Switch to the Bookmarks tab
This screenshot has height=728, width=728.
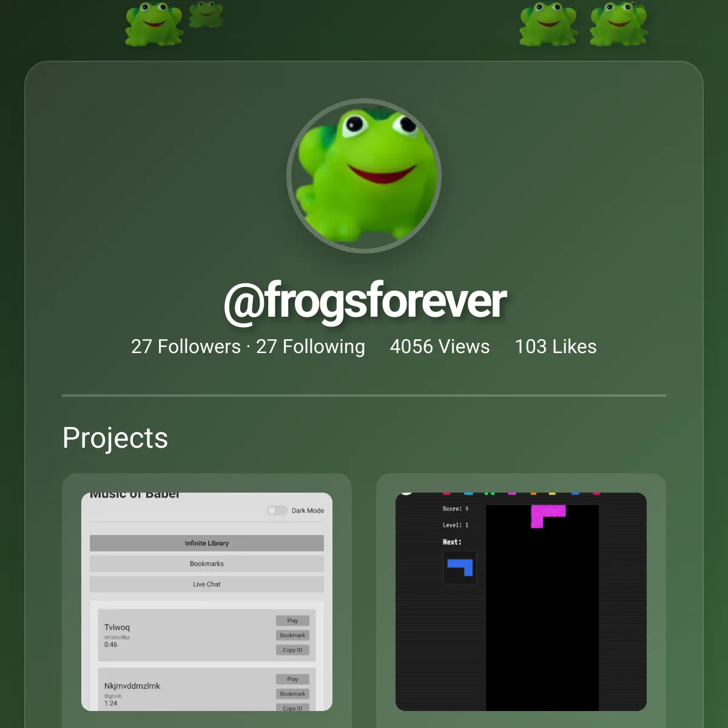(x=207, y=564)
